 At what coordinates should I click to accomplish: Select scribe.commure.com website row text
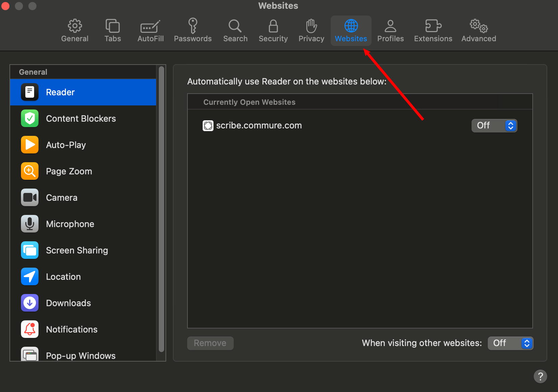pos(259,125)
